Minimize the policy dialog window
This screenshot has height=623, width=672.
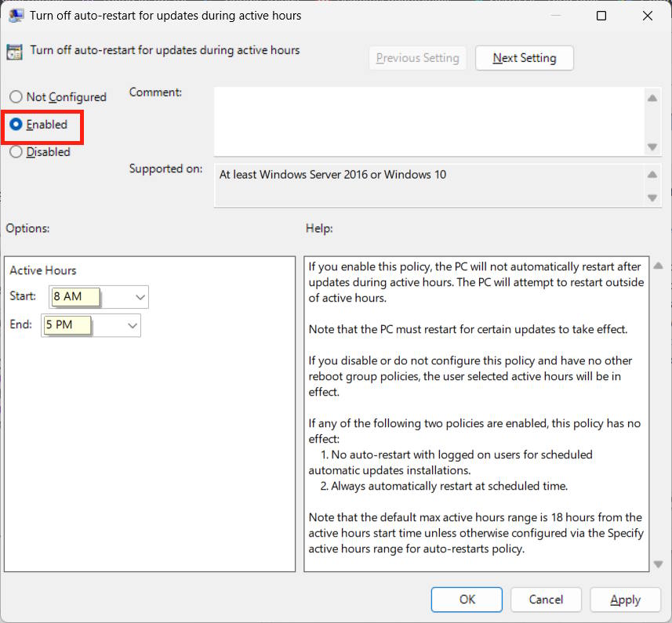pos(556,16)
